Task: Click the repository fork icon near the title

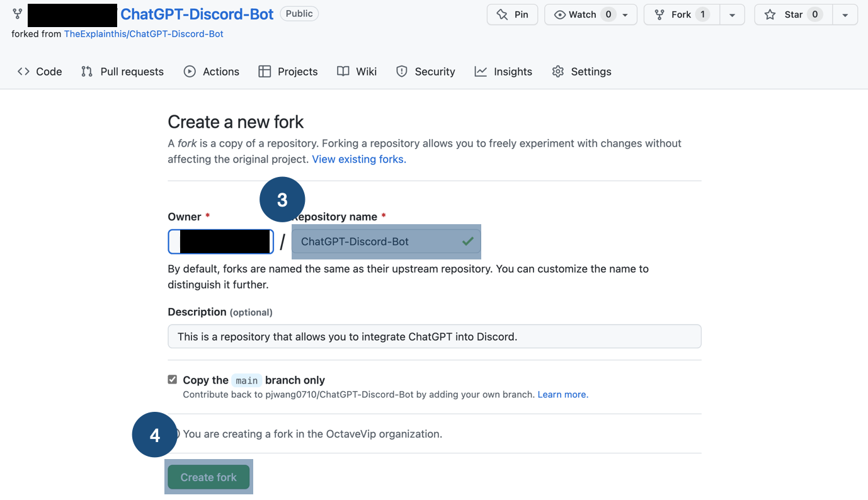Action: coord(17,14)
